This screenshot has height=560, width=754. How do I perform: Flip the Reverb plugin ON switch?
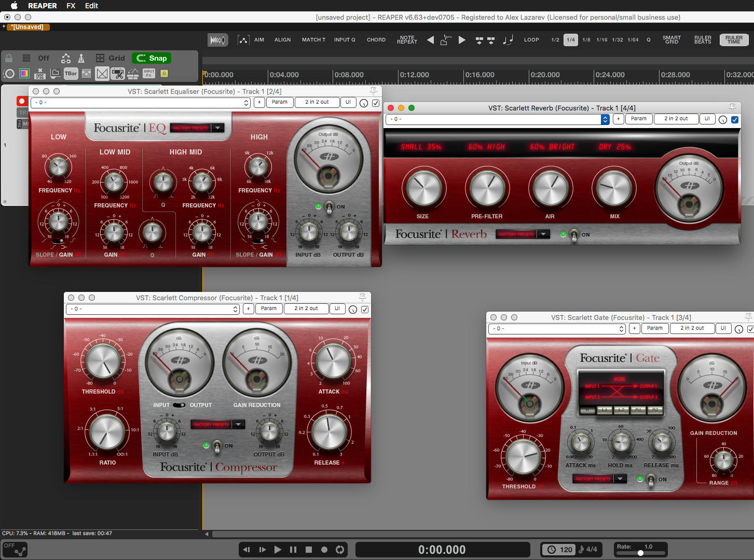[574, 235]
